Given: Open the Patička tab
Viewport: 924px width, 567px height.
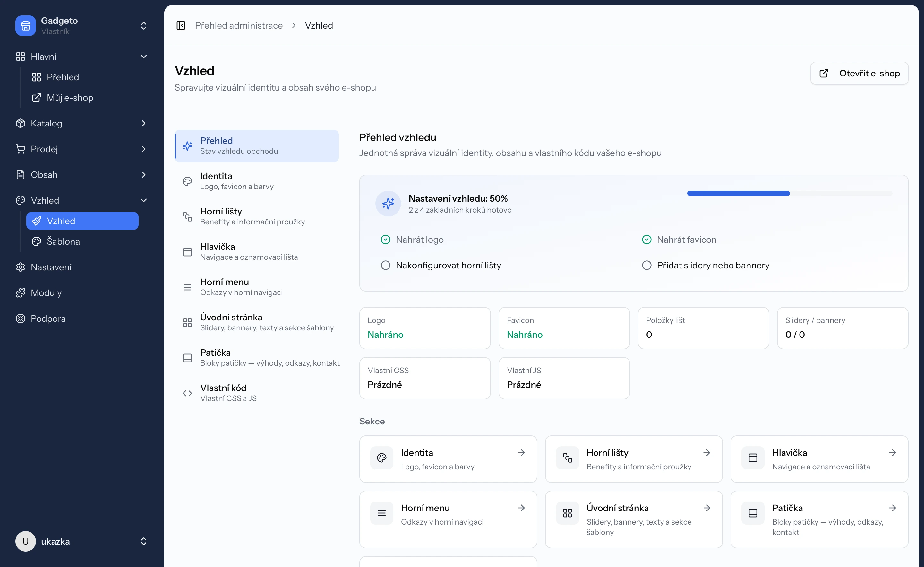Looking at the screenshot, I should click(257, 358).
